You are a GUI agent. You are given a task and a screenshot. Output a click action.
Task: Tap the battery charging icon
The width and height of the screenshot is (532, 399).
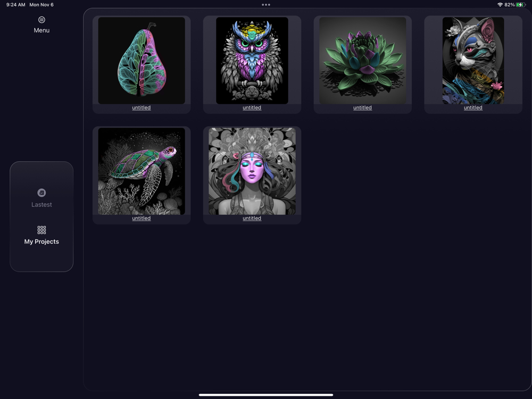[520, 5]
